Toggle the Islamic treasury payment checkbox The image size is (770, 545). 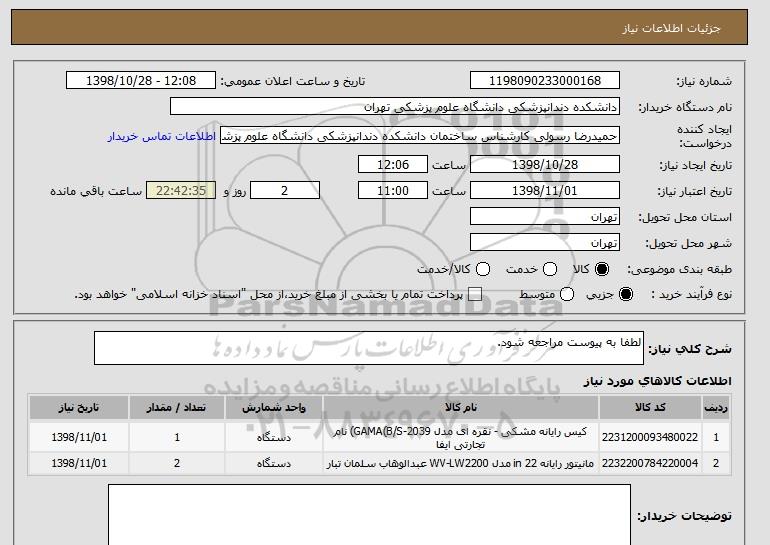coord(475,294)
